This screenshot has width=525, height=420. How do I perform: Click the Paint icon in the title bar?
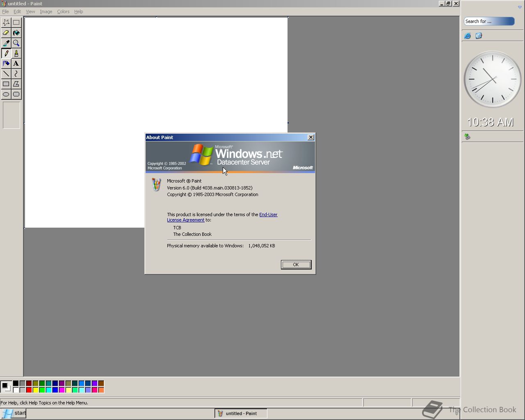click(3, 3)
